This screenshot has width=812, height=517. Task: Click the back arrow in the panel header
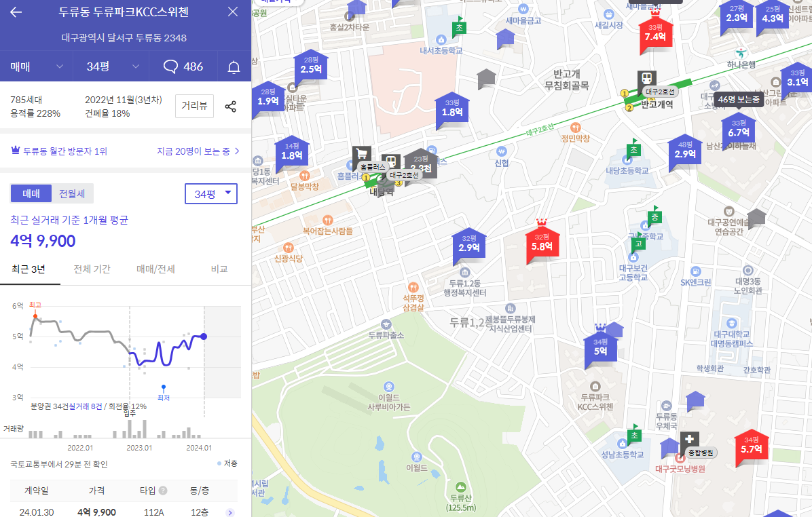click(16, 12)
